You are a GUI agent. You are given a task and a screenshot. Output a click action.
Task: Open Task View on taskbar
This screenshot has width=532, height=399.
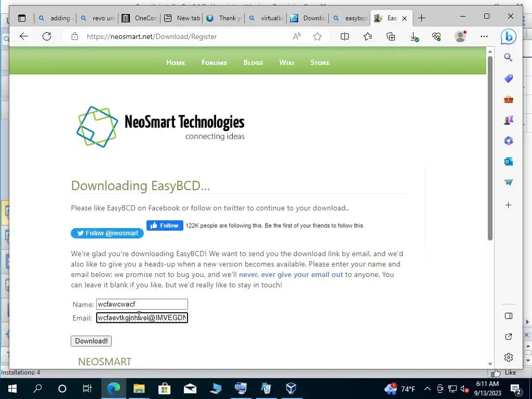(87, 388)
